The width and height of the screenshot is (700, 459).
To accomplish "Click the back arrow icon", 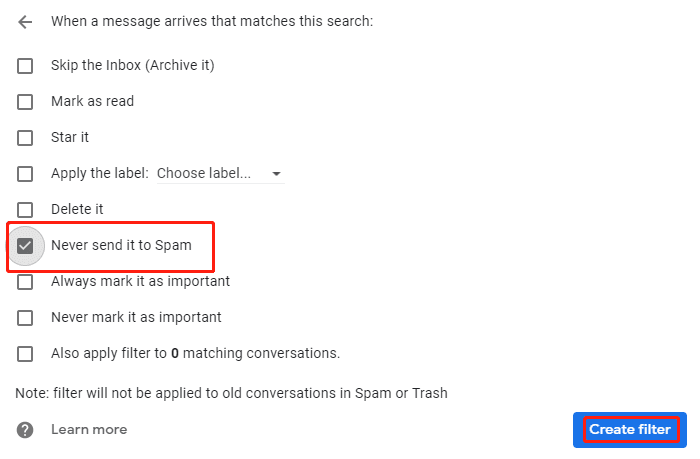I will [x=25, y=21].
